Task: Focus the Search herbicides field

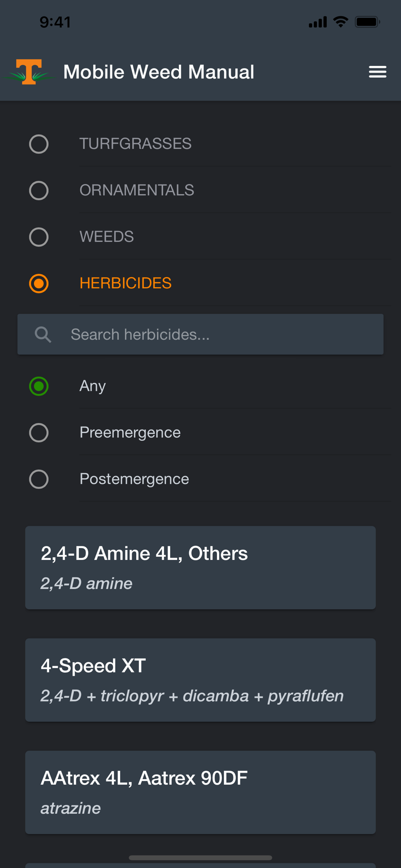Action: coord(217,335)
